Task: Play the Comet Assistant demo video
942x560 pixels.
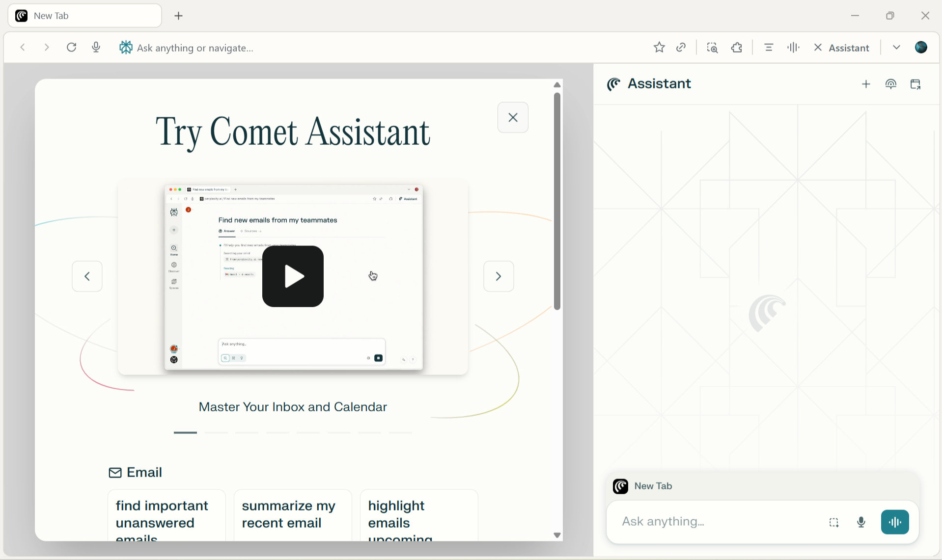Action: 293,276
